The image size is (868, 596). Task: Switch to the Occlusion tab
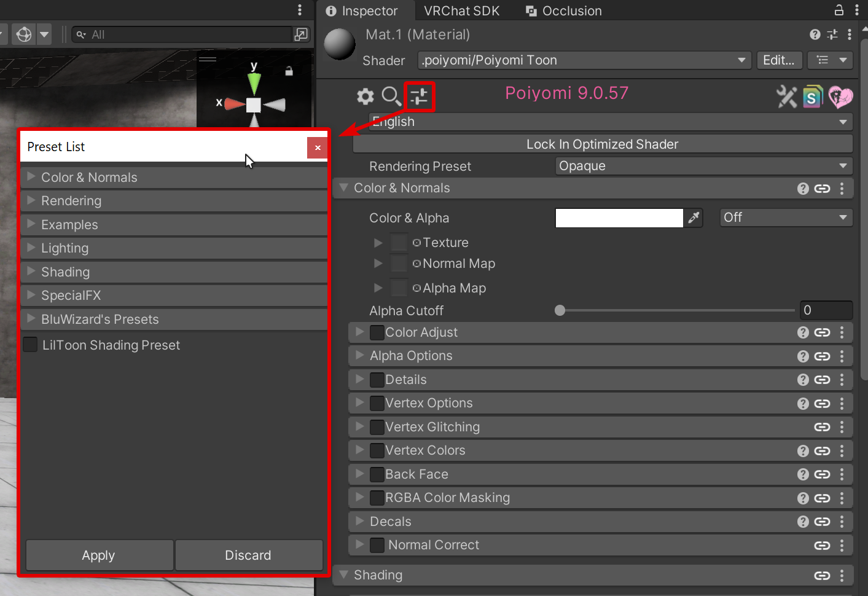[x=564, y=10]
